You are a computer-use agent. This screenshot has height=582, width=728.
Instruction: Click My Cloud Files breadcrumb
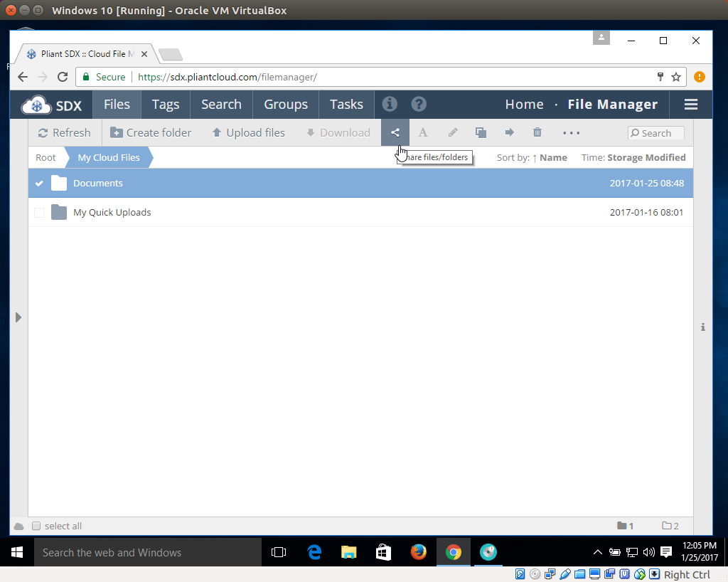[x=109, y=157]
